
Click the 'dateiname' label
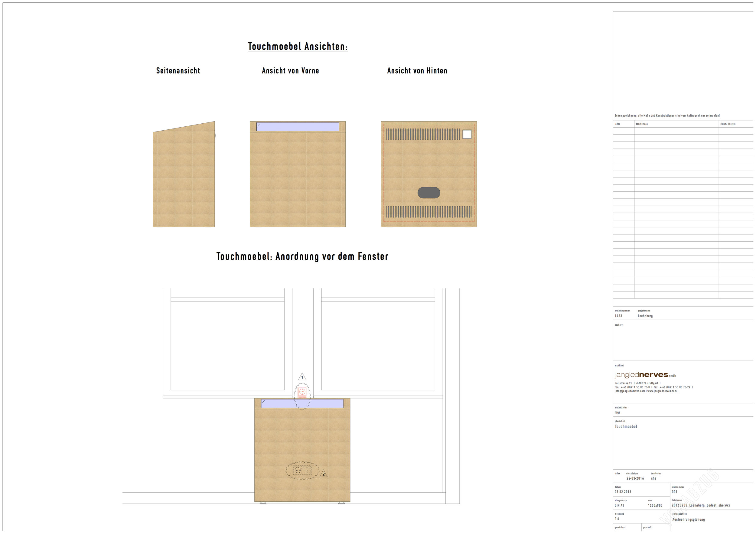tap(677, 500)
